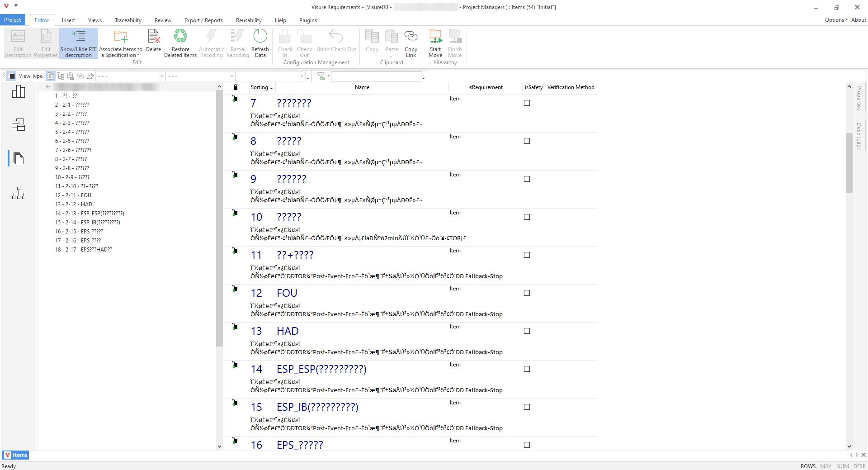The width and height of the screenshot is (868, 470).
Task: Expand the filter field dropdown arrow
Action: click(424, 78)
